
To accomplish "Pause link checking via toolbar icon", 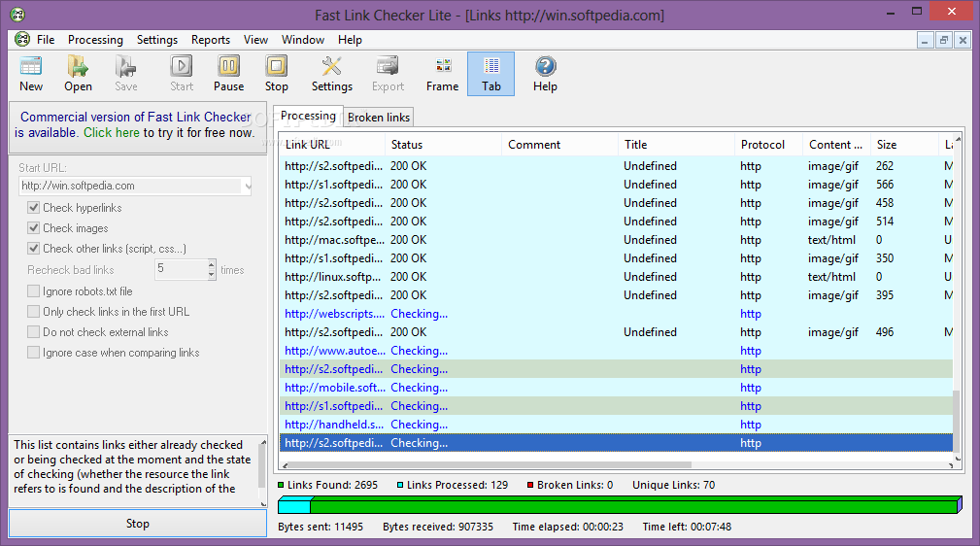I will [229, 66].
